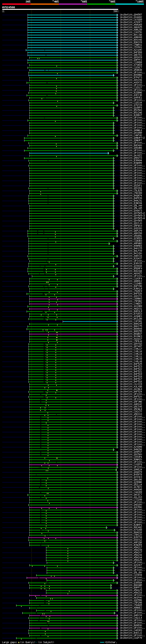Click the UniRef100_A9RL89 entry
Viewport: 146px width, 644px height.
tap(131, 30)
